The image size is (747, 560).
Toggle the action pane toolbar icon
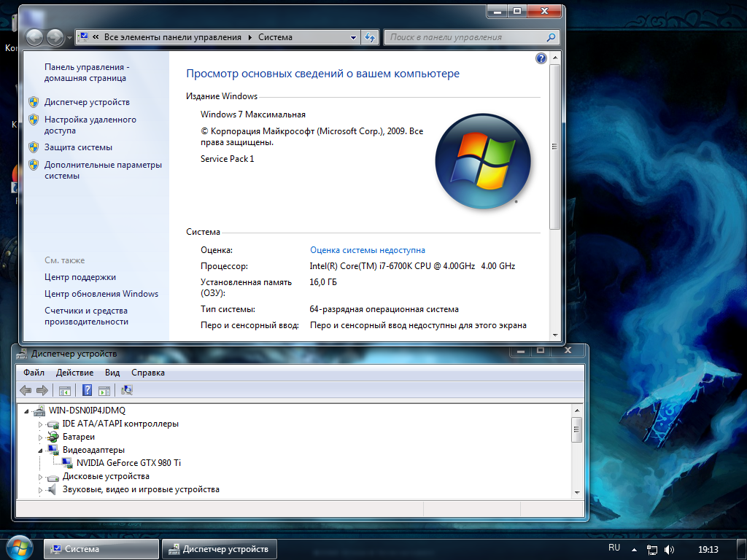click(x=104, y=391)
